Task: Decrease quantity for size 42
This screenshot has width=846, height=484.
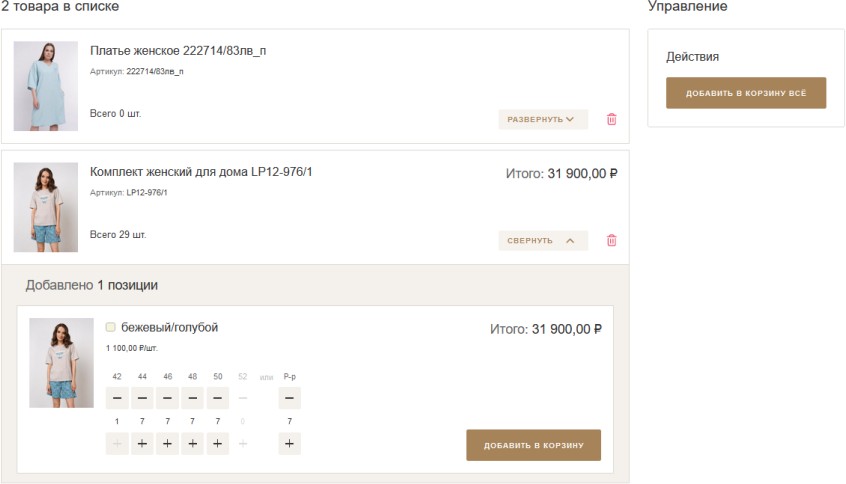Action: coord(117,398)
